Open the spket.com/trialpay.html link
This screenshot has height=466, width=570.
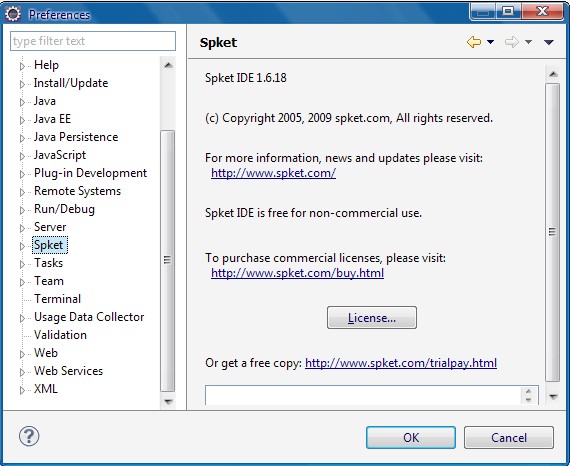401,363
